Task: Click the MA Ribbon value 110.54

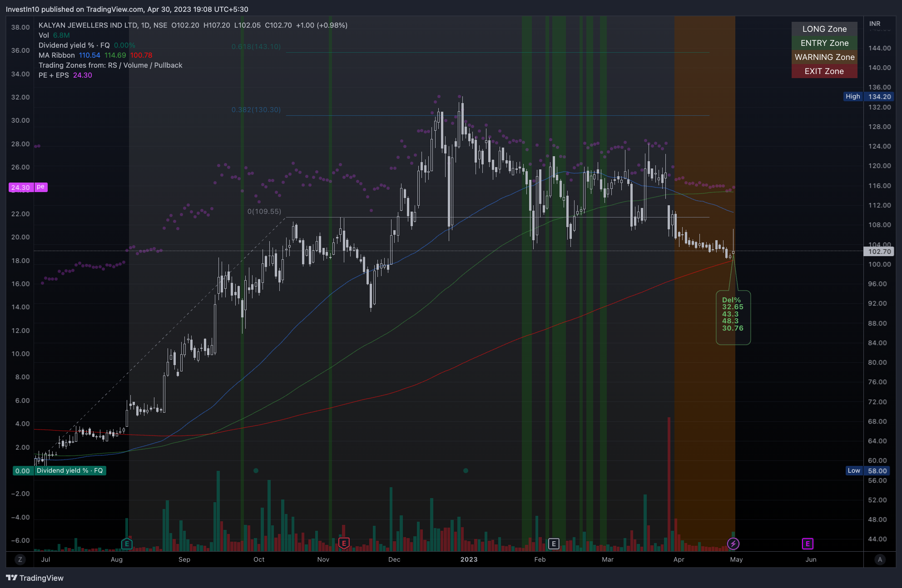Action: coord(89,55)
